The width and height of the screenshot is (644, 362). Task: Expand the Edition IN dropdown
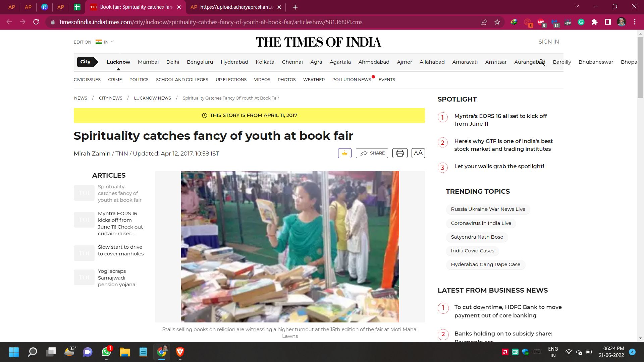coord(105,42)
